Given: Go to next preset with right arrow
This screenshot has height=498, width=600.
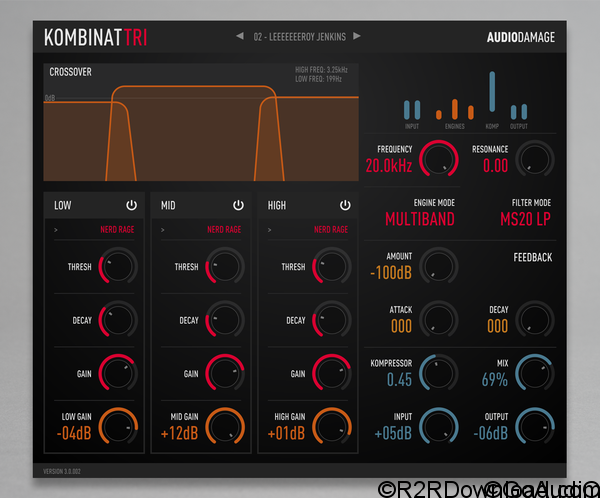Looking at the screenshot, I should click(x=357, y=36).
